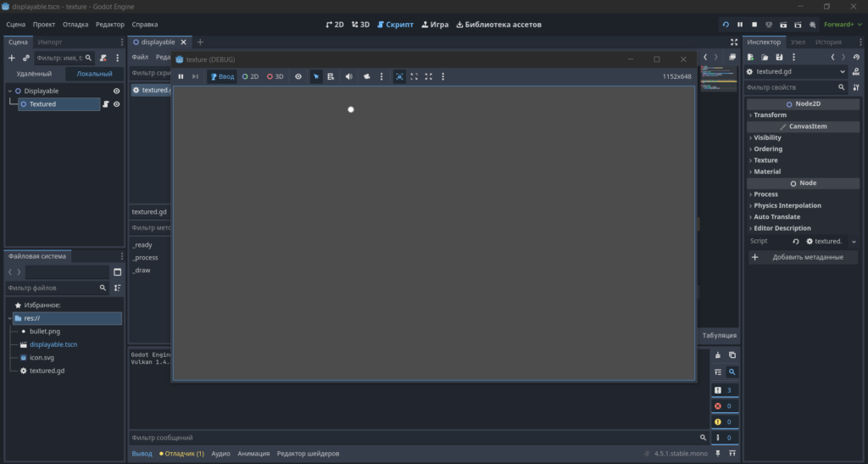Switch to the Узел tab
This screenshot has height=464, width=868.
click(798, 42)
